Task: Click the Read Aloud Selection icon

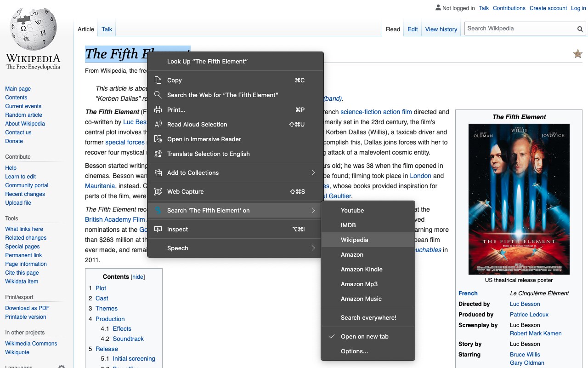Action: tap(158, 124)
